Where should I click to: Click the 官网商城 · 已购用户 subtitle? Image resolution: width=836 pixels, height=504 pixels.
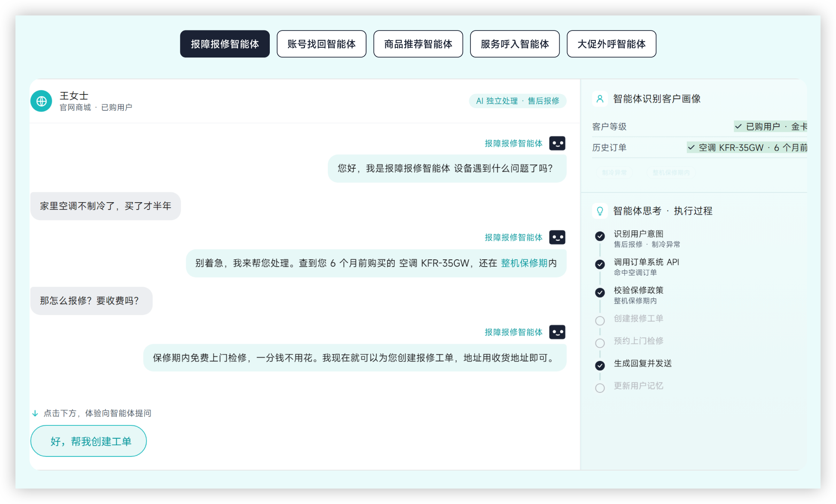coord(96,107)
